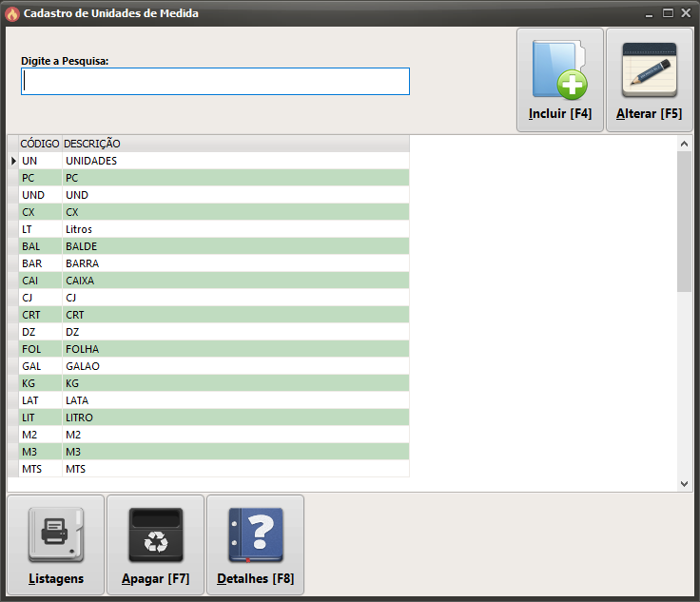700x602 pixels.
Task: Open Detalhes [F8] help book icon
Action: [255, 534]
